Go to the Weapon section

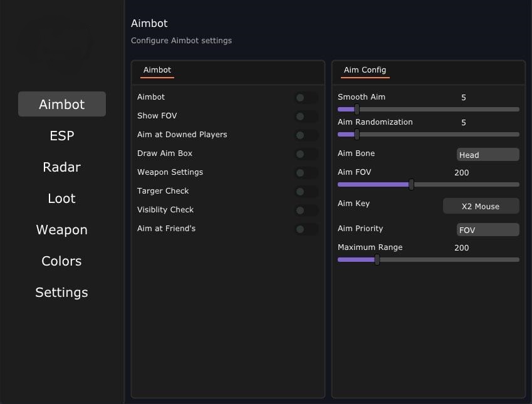[x=61, y=230]
